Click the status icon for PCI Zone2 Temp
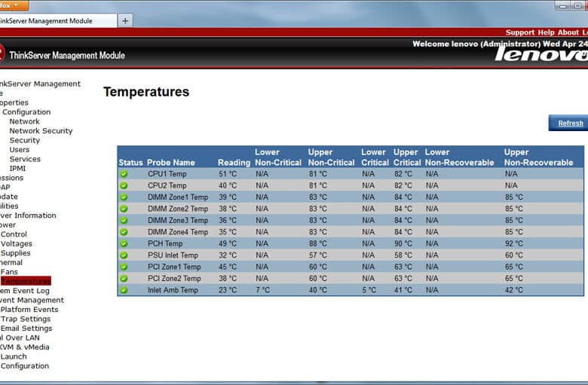The width and height of the screenshot is (588, 385). click(x=124, y=279)
